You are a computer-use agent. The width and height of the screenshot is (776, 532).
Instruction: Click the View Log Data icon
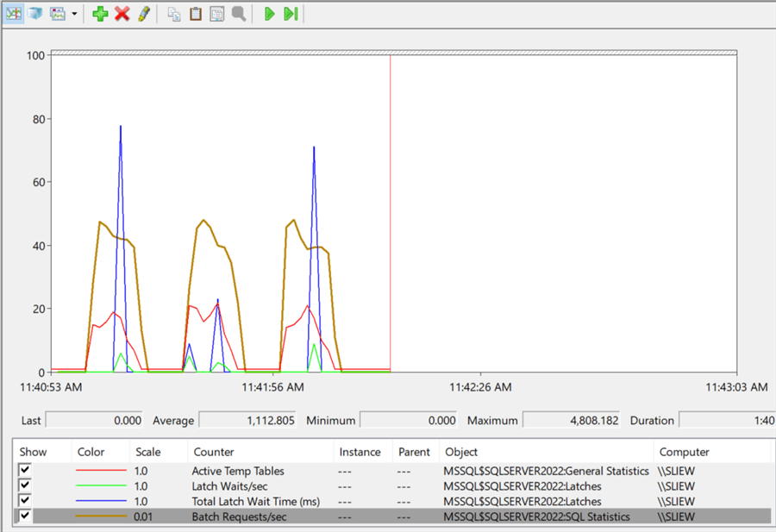coord(35,13)
